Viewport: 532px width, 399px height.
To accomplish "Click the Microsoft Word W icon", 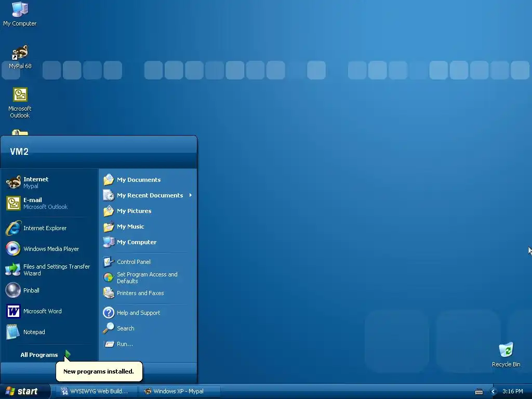I will pos(13,311).
